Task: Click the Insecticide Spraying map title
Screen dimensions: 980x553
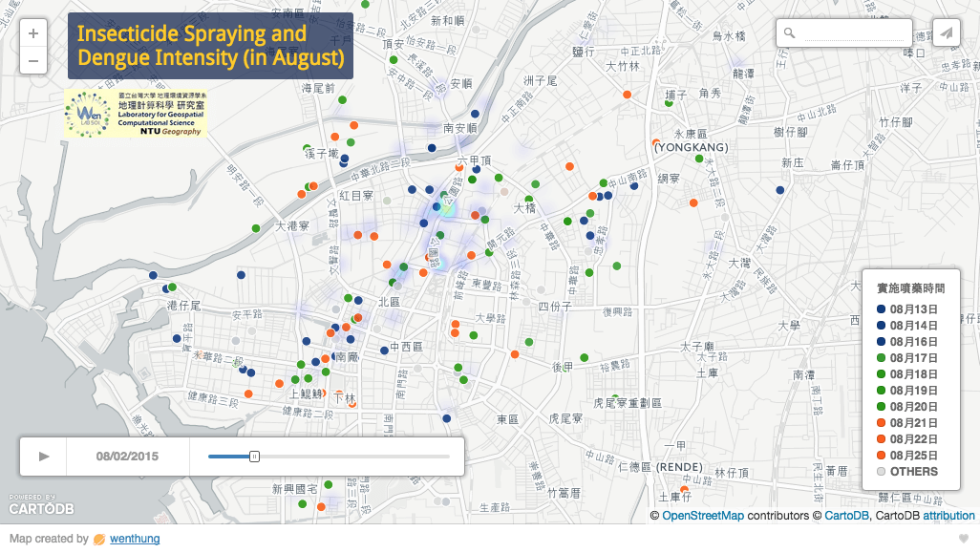Action: point(210,46)
